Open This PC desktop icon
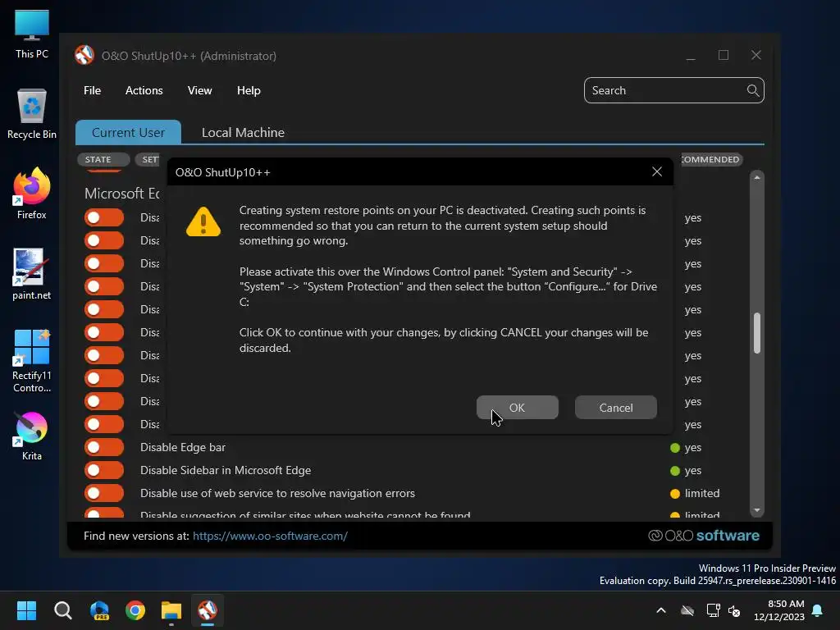The height and width of the screenshot is (630, 840). (32, 34)
